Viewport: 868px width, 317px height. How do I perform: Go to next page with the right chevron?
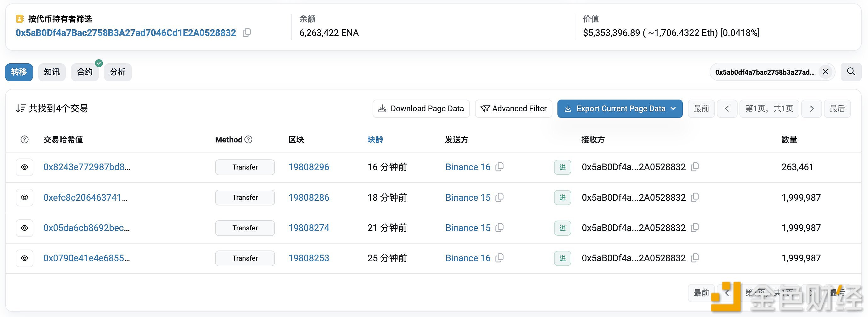811,108
